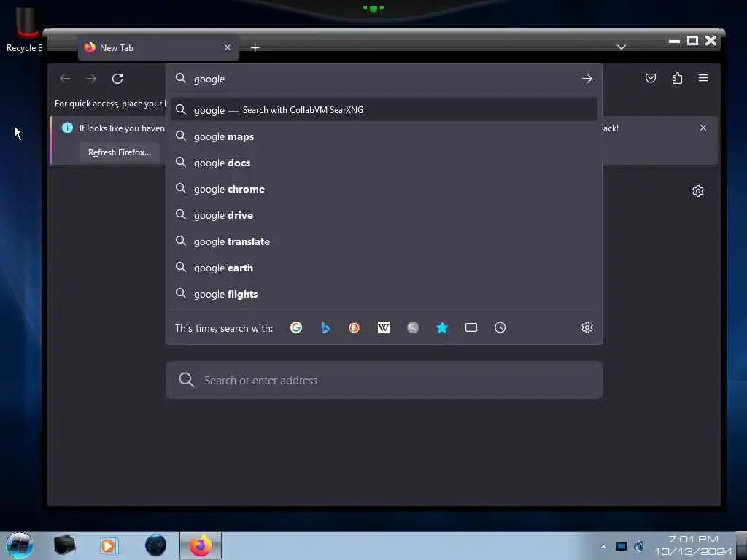This screenshot has width=747, height=560.
Task: Choose the 'google docs' suggestion
Action: [x=384, y=163]
